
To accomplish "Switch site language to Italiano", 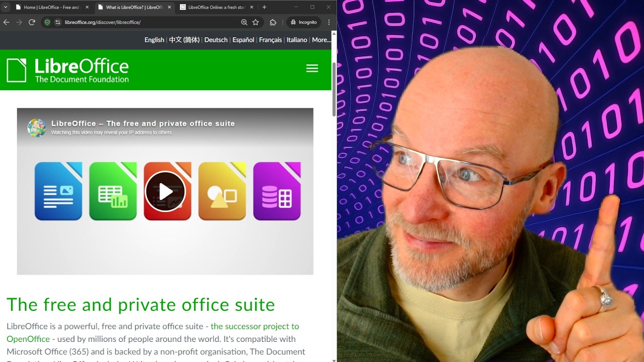I will 297,40.
